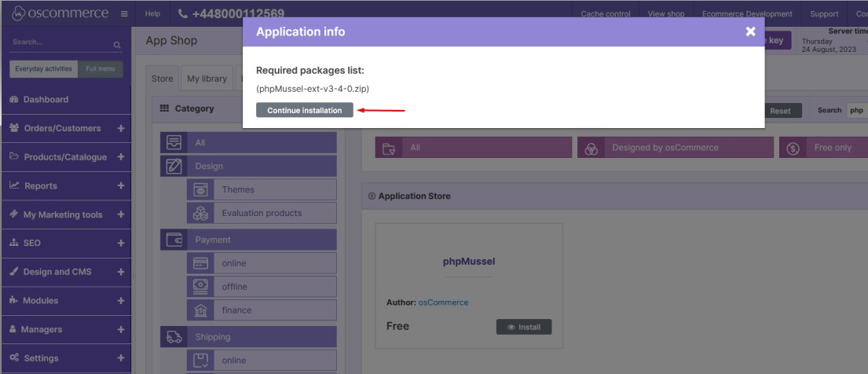
Task: Click the Dashboard gauge icon
Action: 14,99
